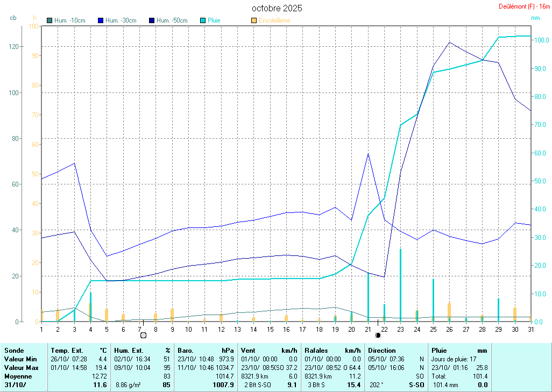Click the 'Direction' column header

tap(382, 350)
